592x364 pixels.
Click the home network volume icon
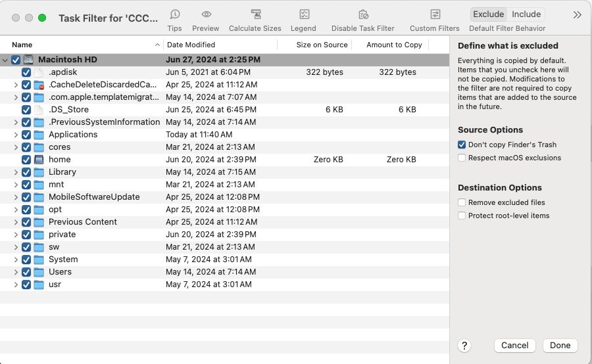pyautogui.click(x=39, y=160)
